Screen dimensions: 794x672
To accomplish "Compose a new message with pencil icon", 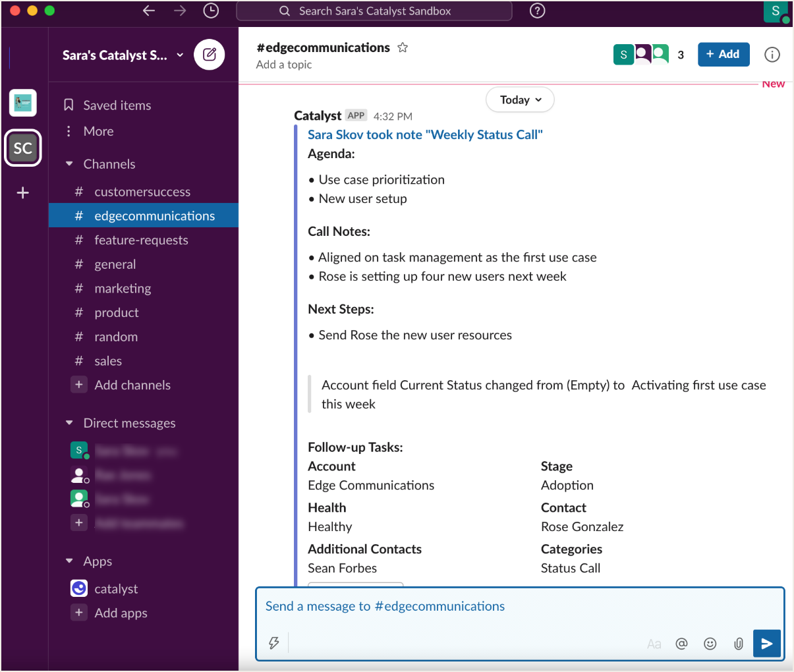I will [210, 55].
